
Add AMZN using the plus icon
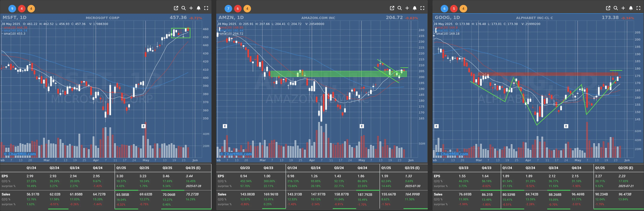[x=407, y=8]
